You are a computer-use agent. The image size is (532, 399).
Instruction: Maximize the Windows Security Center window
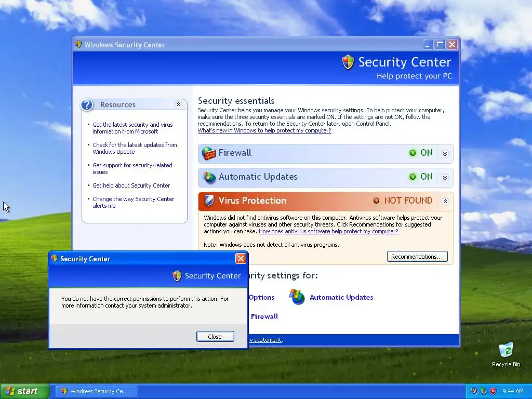[440, 45]
